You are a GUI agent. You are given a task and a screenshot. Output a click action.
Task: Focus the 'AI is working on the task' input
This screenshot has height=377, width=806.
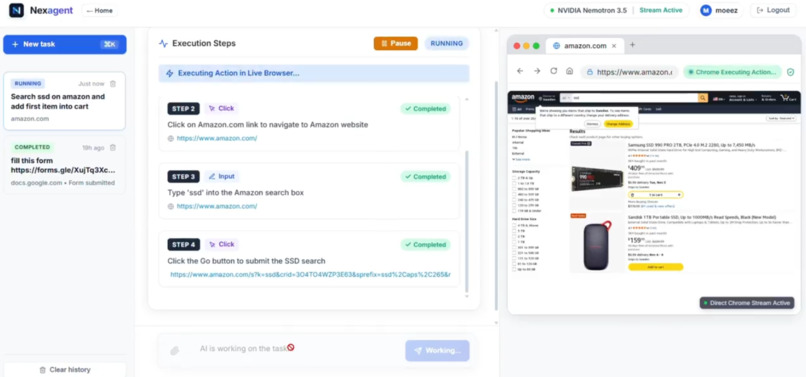tap(296, 349)
